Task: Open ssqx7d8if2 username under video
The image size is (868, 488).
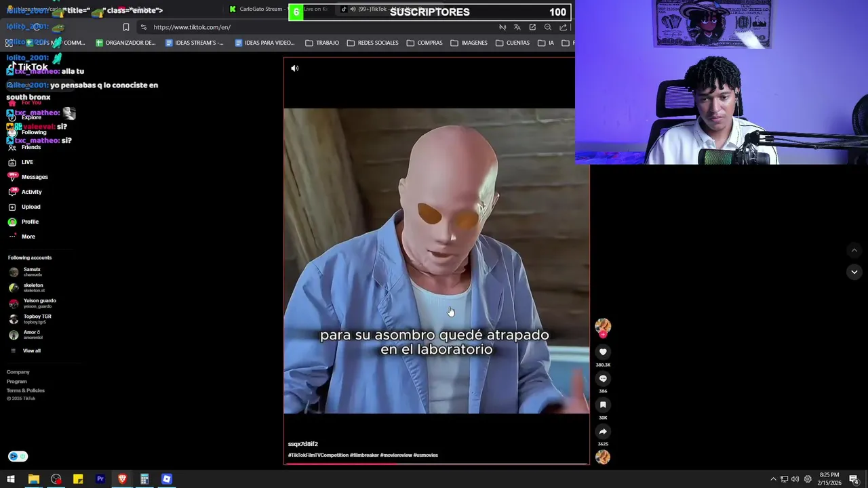Action: (303, 444)
